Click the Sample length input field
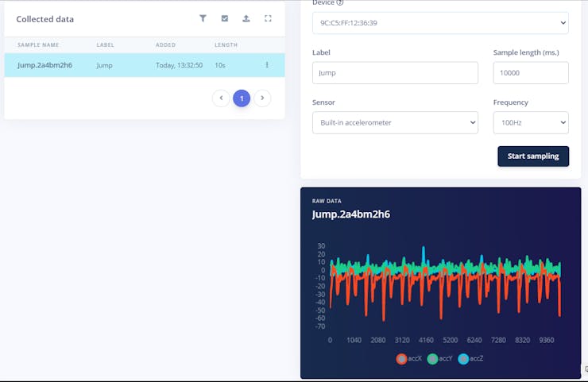Image resolution: width=588 pixels, height=382 pixels. 531,73
